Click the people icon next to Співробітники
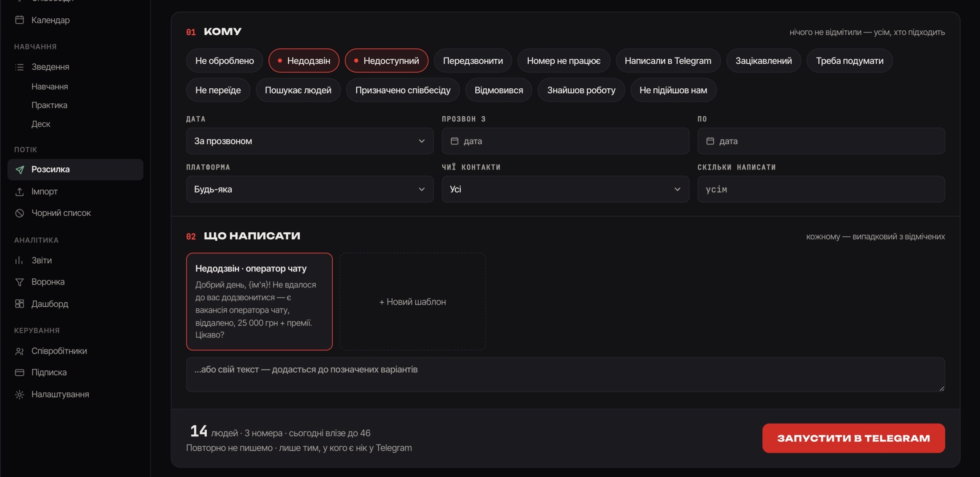980x477 pixels. pos(20,351)
